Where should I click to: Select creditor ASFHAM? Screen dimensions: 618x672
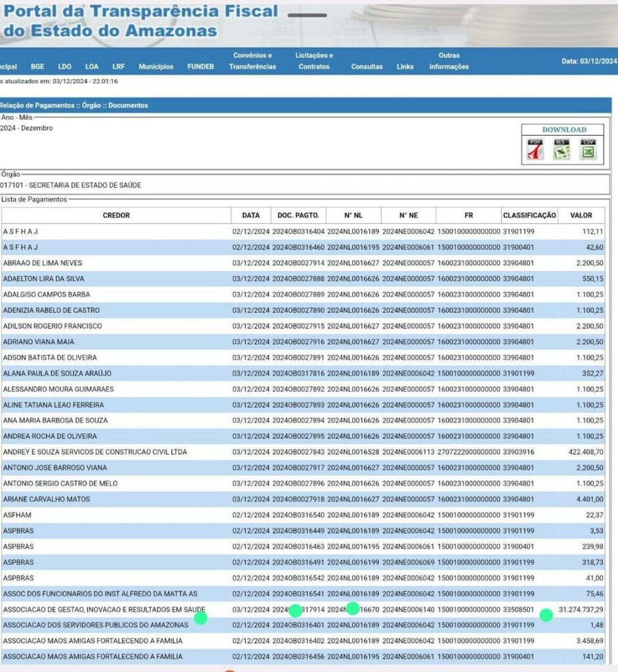pyautogui.click(x=17, y=514)
